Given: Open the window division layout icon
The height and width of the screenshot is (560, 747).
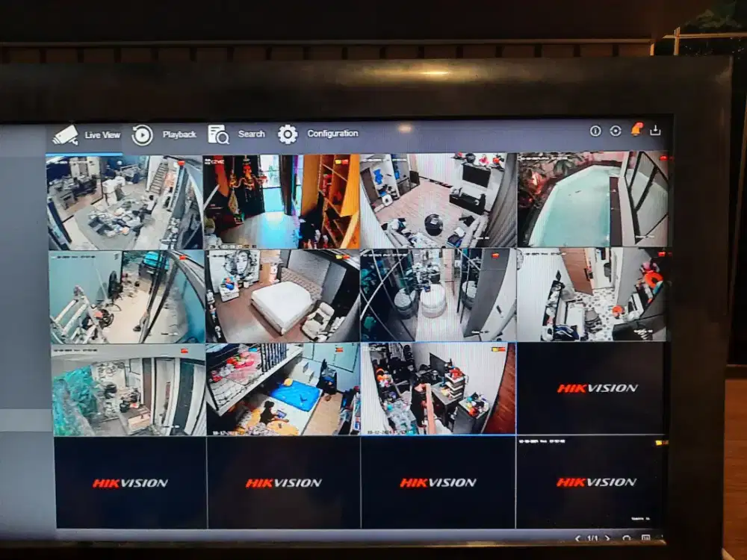Looking at the screenshot, I should (x=645, y=538).
